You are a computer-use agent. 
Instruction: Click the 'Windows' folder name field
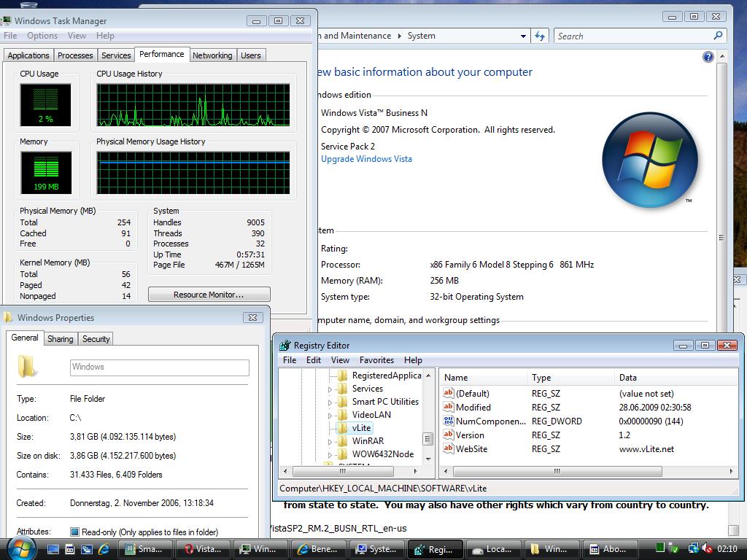pyautogui.click(x=160, y=367)
